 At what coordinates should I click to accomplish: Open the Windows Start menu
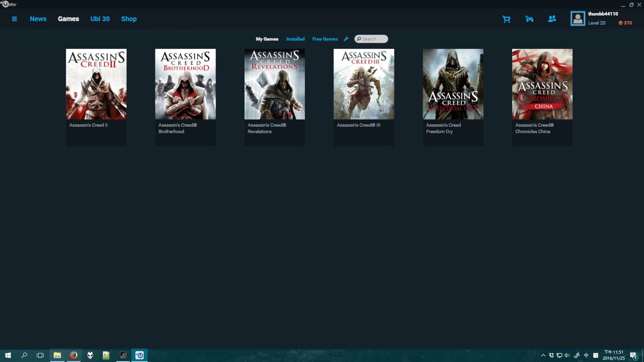click(8, 355)
